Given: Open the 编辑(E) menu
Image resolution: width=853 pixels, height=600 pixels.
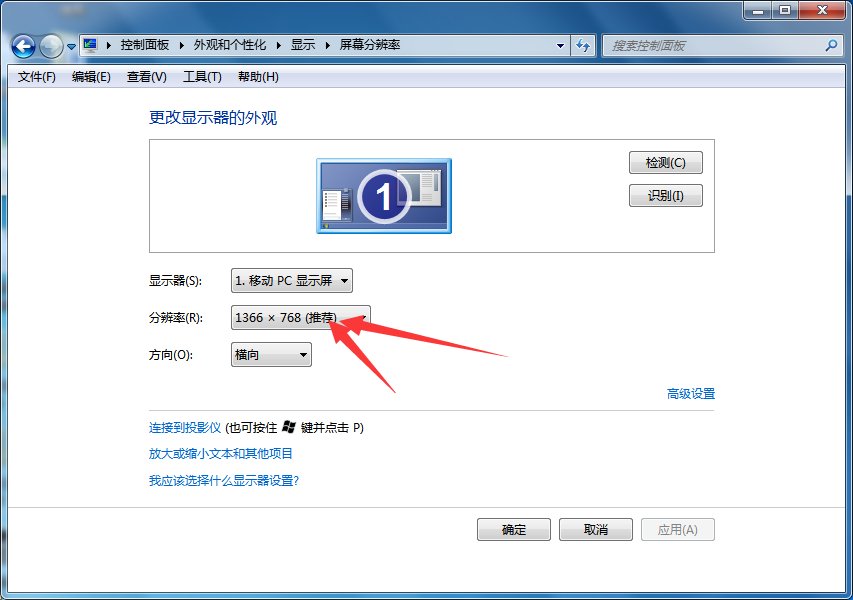Looking at the screenshot, I should click(x=91, y=77).
